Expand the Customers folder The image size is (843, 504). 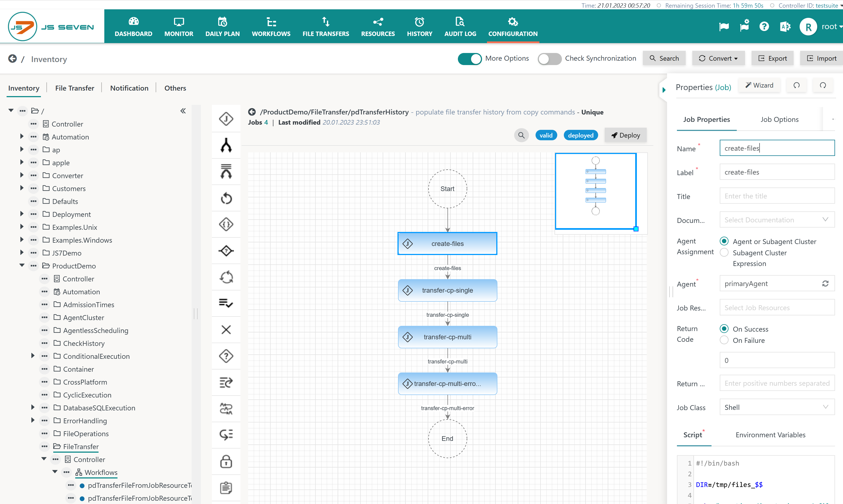[x=21, y=188]
